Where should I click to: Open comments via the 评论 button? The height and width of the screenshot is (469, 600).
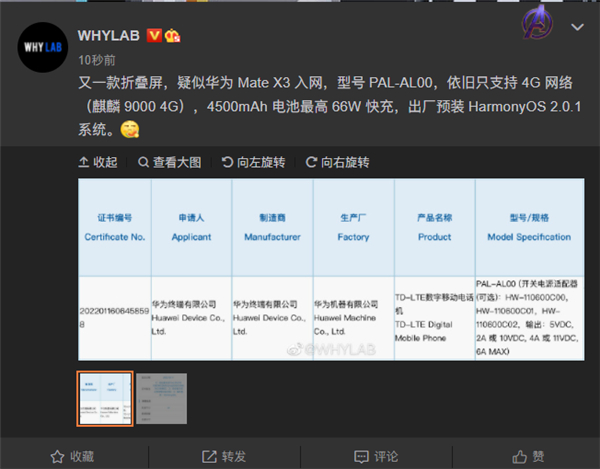point(373,455)
